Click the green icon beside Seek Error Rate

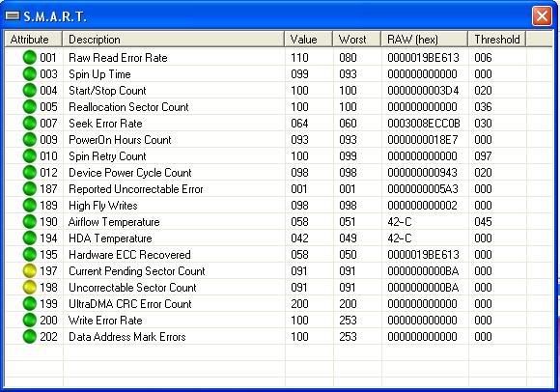coord(30,124)
